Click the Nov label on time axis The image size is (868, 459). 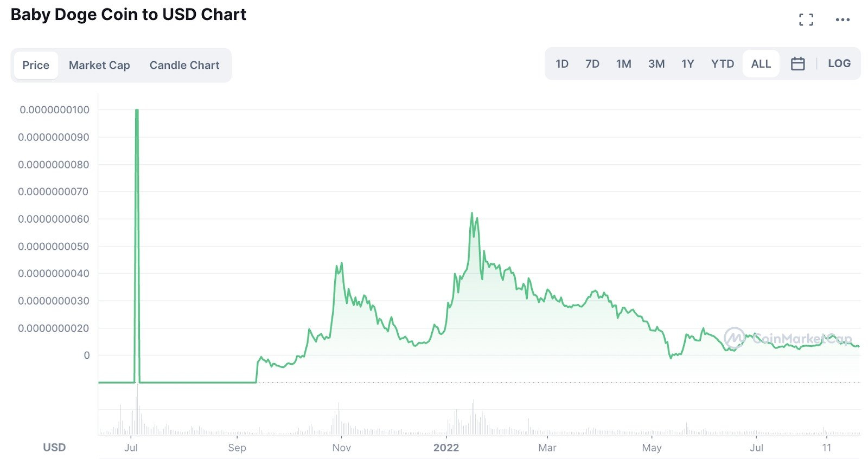click(342, 448)
